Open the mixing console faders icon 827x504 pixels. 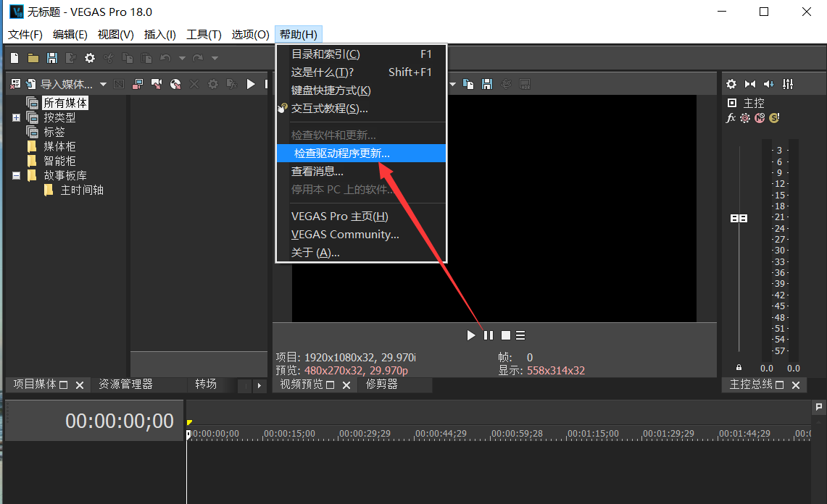click(788, 84)
